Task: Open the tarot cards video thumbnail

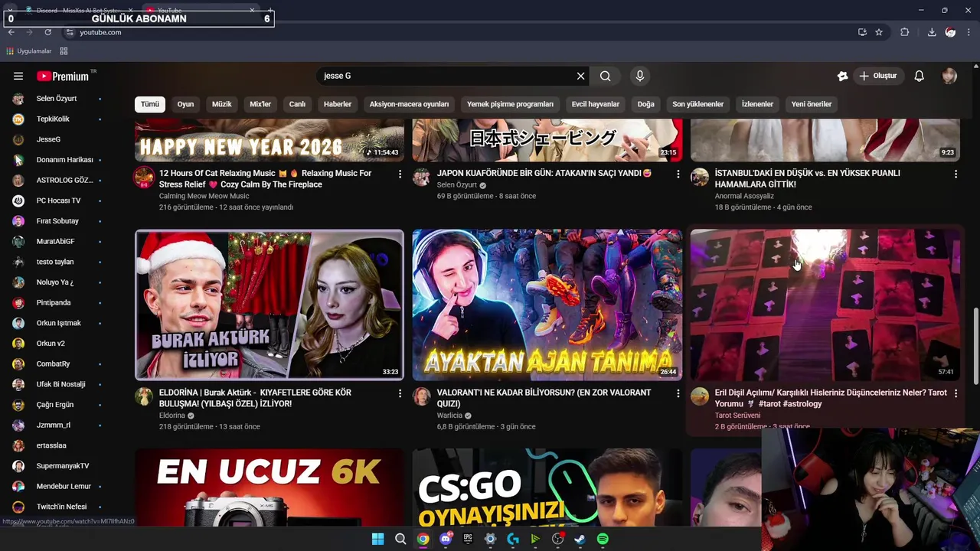Action: (x=825, y=305)
